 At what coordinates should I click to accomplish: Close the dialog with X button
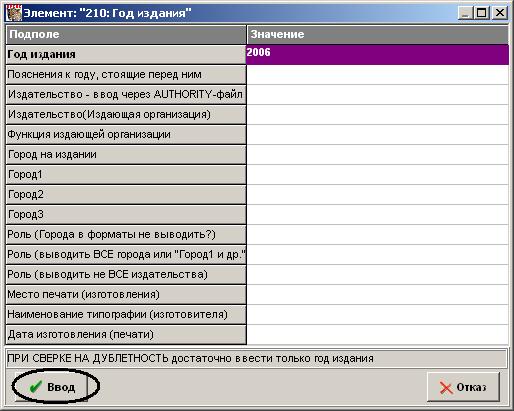coord(500,13)
